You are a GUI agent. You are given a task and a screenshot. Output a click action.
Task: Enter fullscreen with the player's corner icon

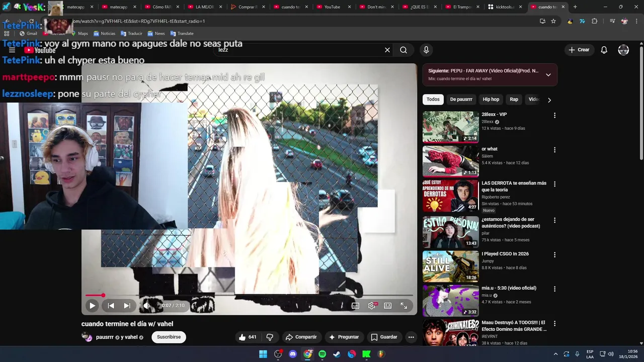[x=404, y=306]
